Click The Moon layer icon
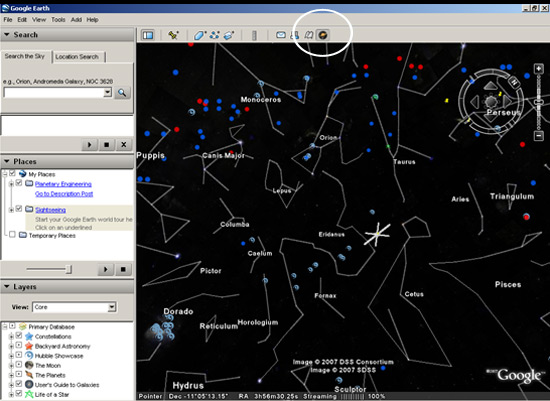Viewport: 550px width, 401px height. [x=29, y=365]
